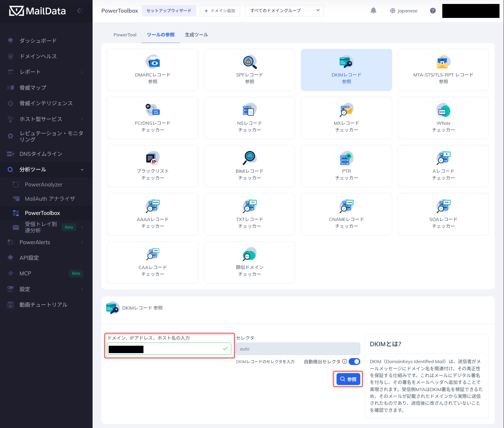Open the user account area at top right
Image resolution: width=504 pixels, height=428 pixels.
(471, 11)
